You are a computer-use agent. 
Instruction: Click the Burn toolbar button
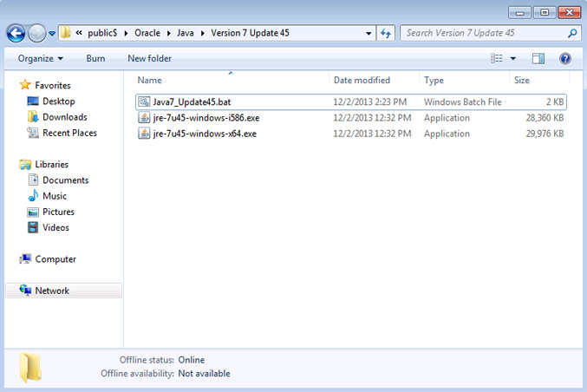click(95, 58)
